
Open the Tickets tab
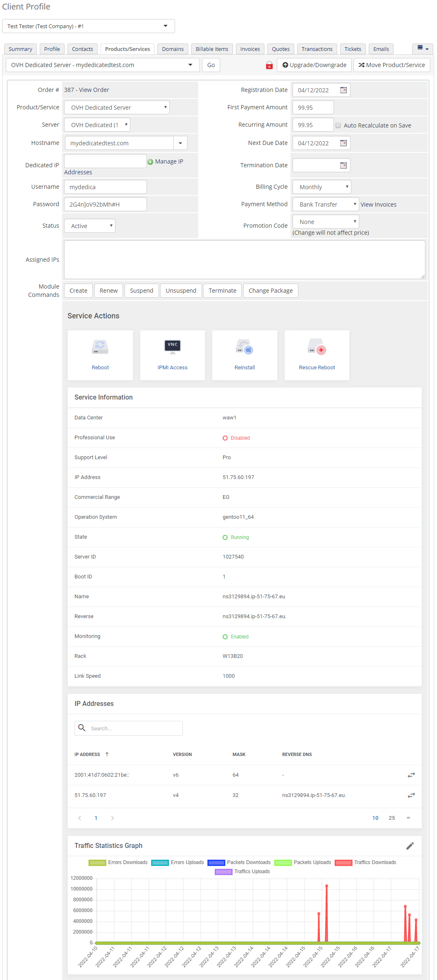(x=353, y=49)
